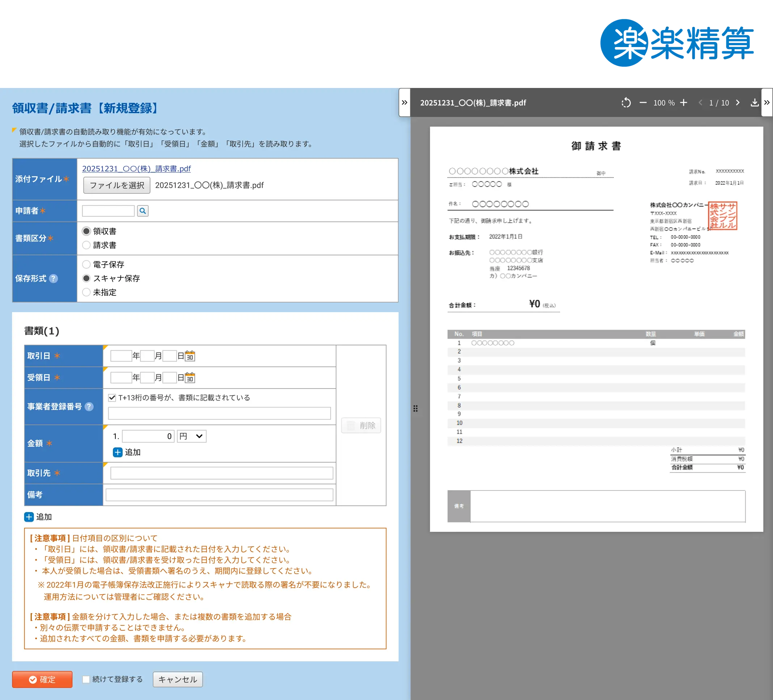Zoom out of the invoice preview
Screen dimensions: 773x700
point(644,103)
